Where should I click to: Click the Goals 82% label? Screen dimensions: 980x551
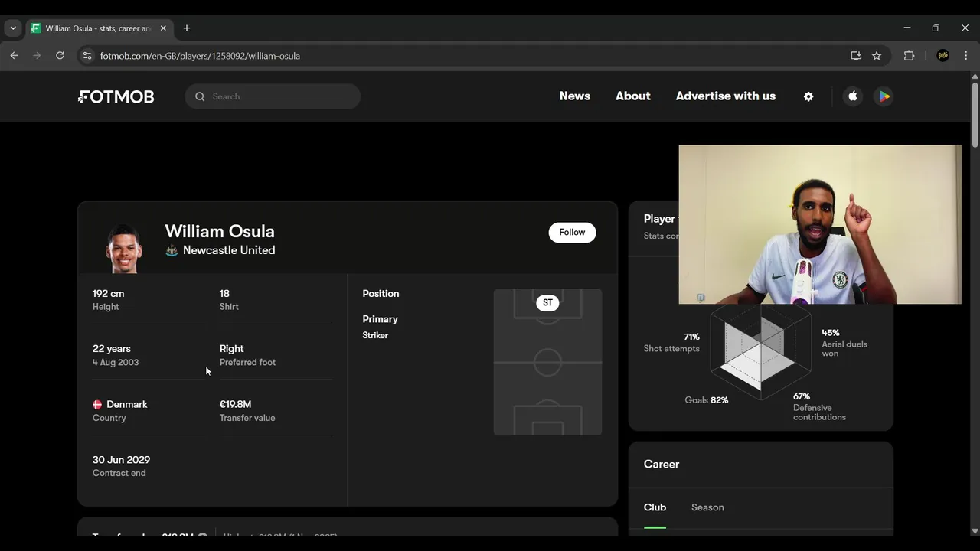706,400
